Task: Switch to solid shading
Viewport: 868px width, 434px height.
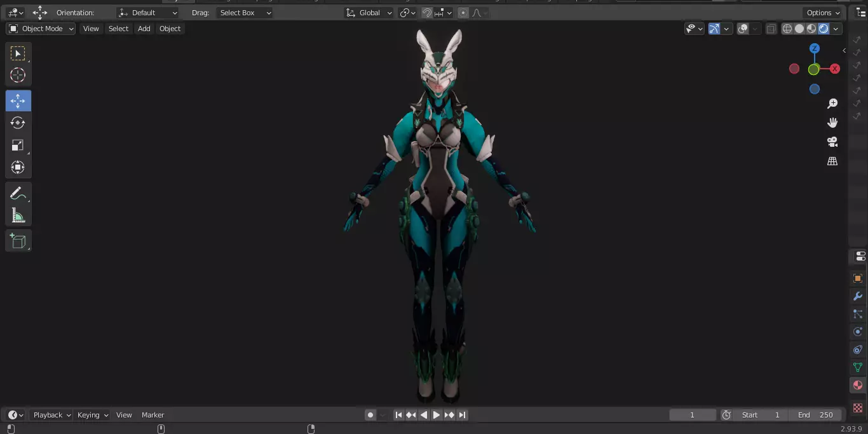Action: [x=799, y=29]
